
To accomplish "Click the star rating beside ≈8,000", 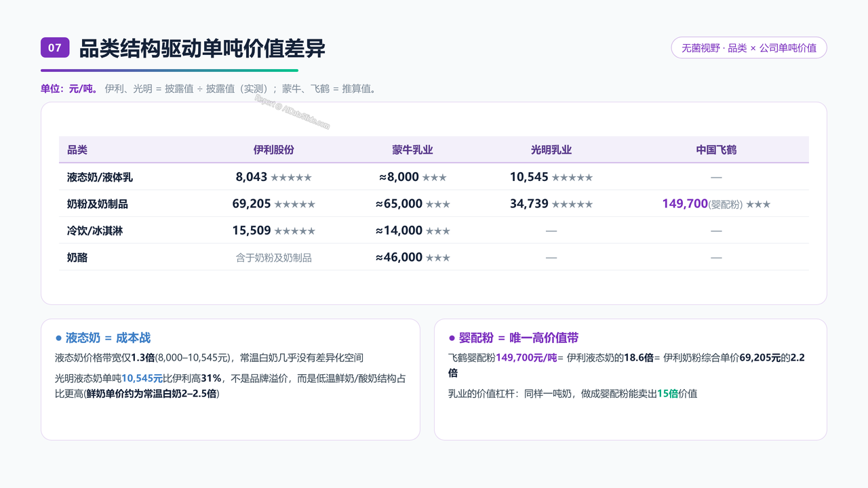I will [435, 178].
